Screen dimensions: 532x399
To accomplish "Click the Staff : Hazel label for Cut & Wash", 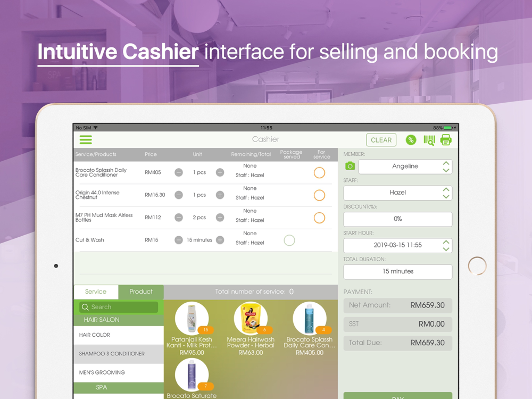I will [250, 243].
